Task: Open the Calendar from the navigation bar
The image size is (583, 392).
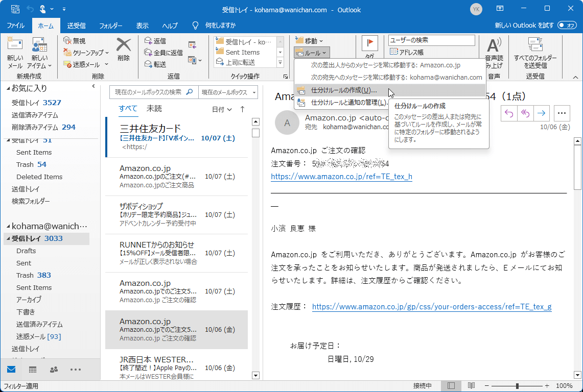Action: tap(32, 370)
